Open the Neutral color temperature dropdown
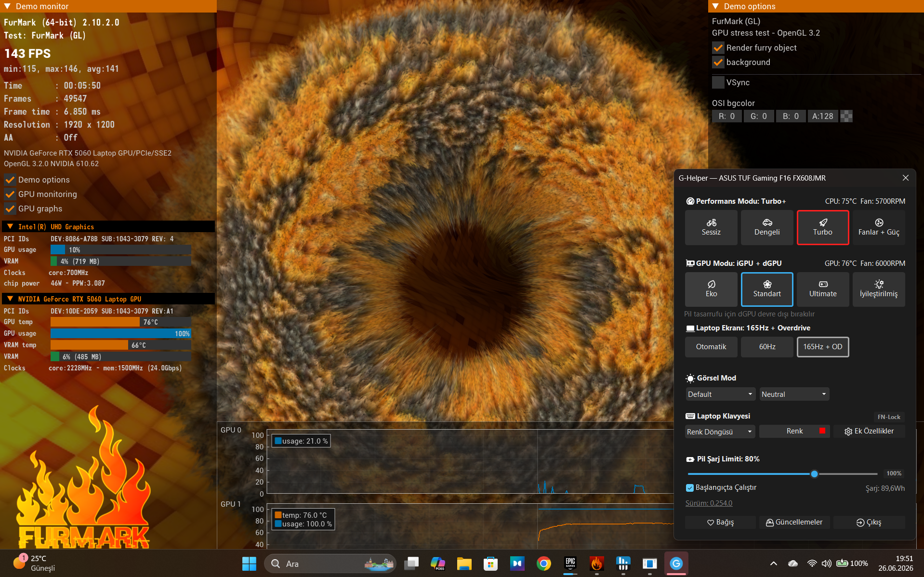The width and height of the screenshot is (924, 577). 794,394
